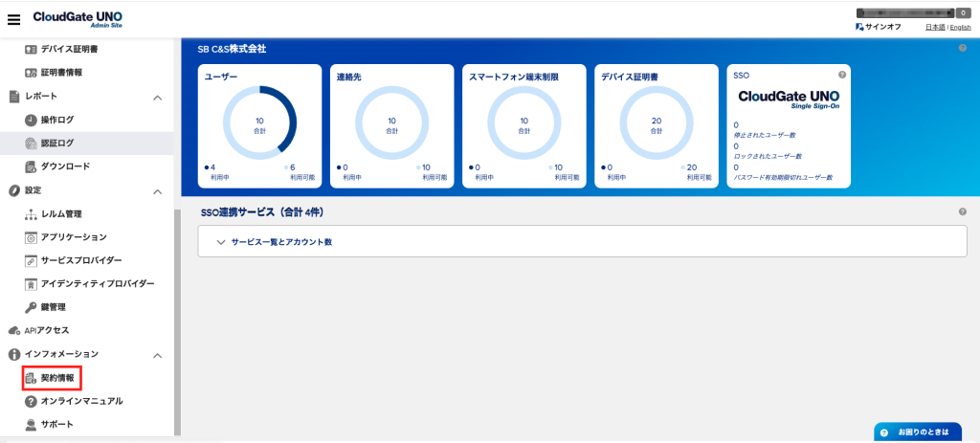The image size is (980, 443).
Task: Click the オンラインマニュアル question mark icon
Action: (31, 401)
